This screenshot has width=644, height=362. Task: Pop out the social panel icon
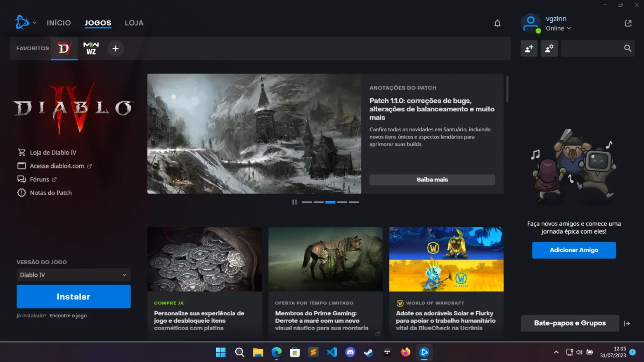coord(628,24)
